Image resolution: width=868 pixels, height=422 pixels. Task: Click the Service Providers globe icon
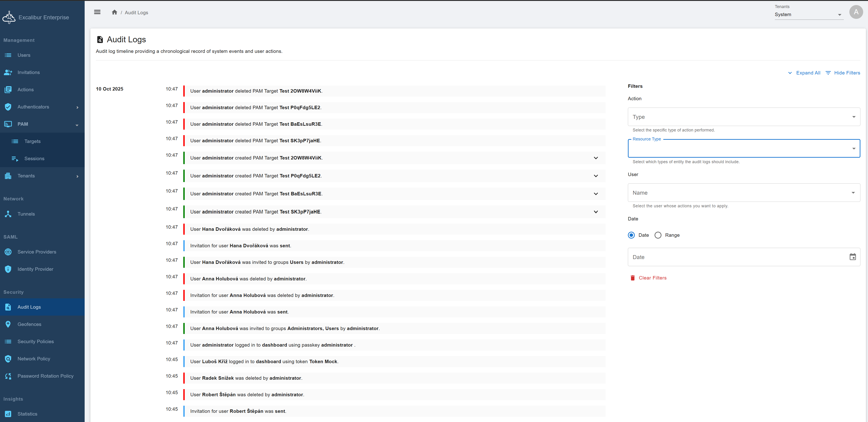(x=8, y=252)
